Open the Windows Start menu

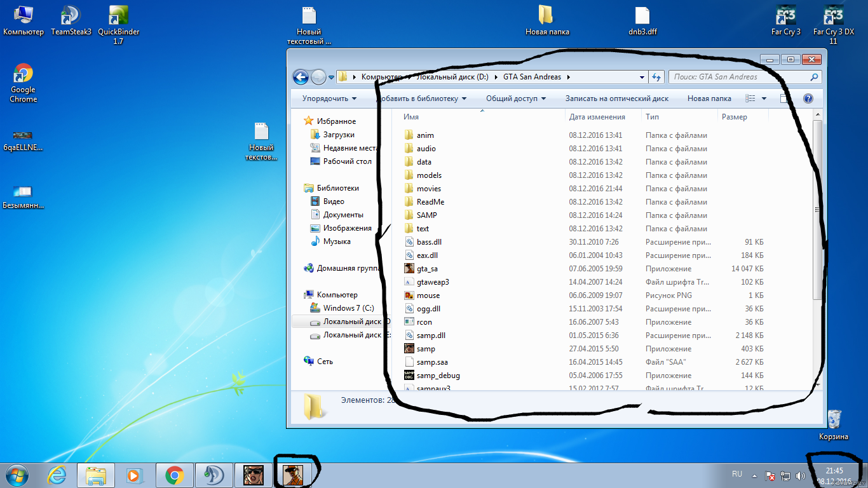(17, 475)
